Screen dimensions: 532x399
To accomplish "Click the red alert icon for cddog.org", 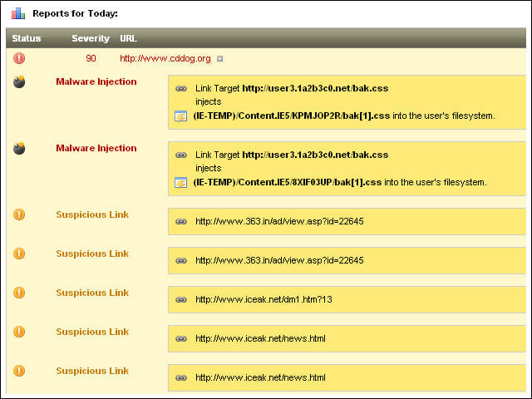I will (x=19, y=58).
